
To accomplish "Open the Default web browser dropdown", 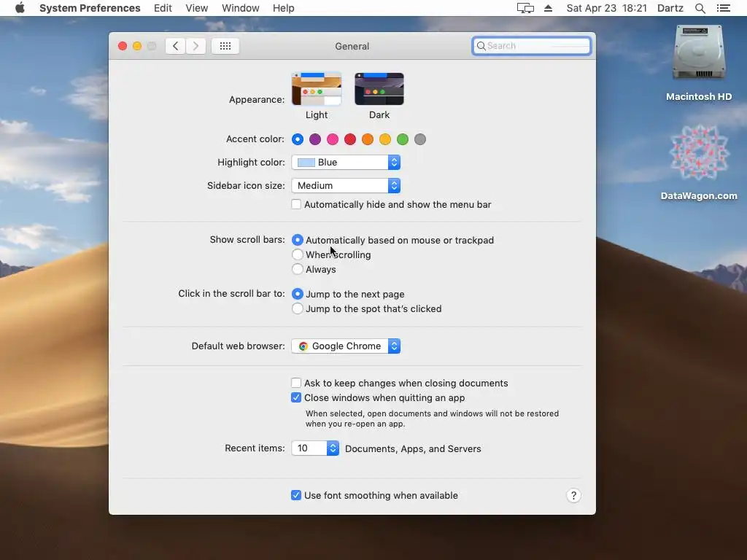I will pyautogui.click(x=346, y=346).
